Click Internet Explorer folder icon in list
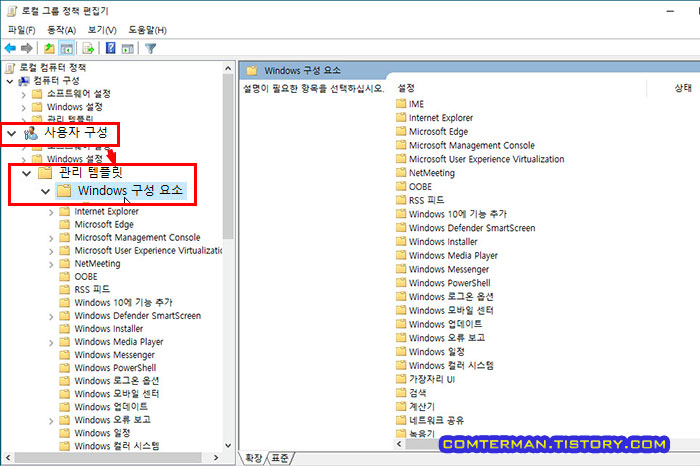The width and height of the screenshot is (700, 466). click(x=401, y=117)
